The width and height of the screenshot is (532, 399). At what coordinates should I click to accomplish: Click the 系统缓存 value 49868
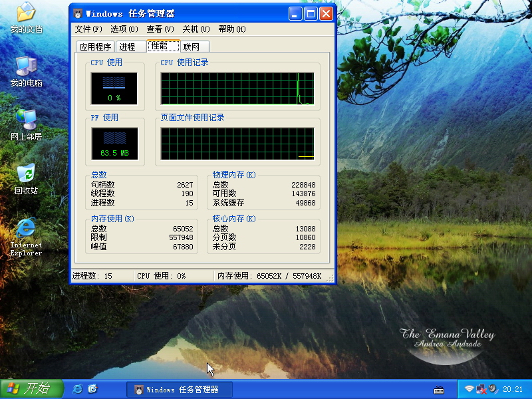tap(305, 203)
